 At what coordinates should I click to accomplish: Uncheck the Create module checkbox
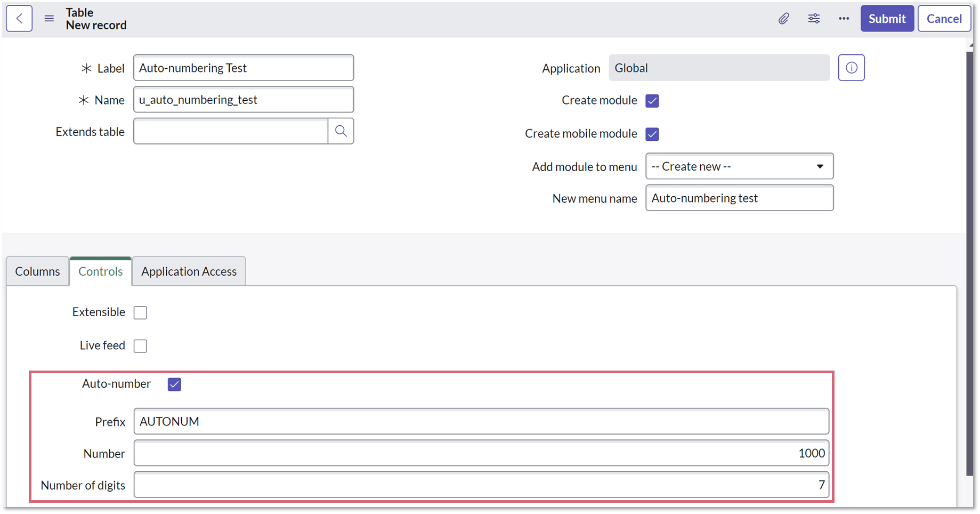click(652, 100)
